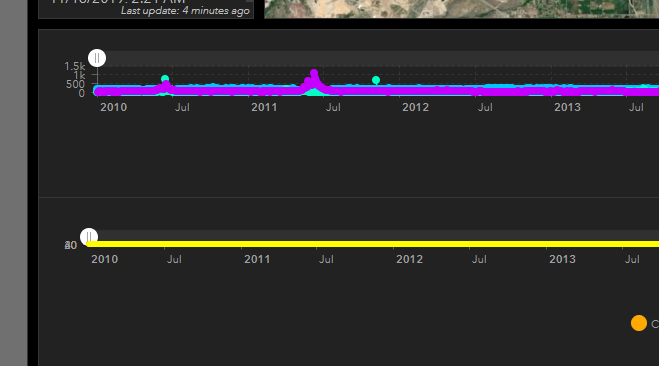Click the '500' y-axis value
The height and width of the screenshot is (366, 659).
tap(75, 84)
